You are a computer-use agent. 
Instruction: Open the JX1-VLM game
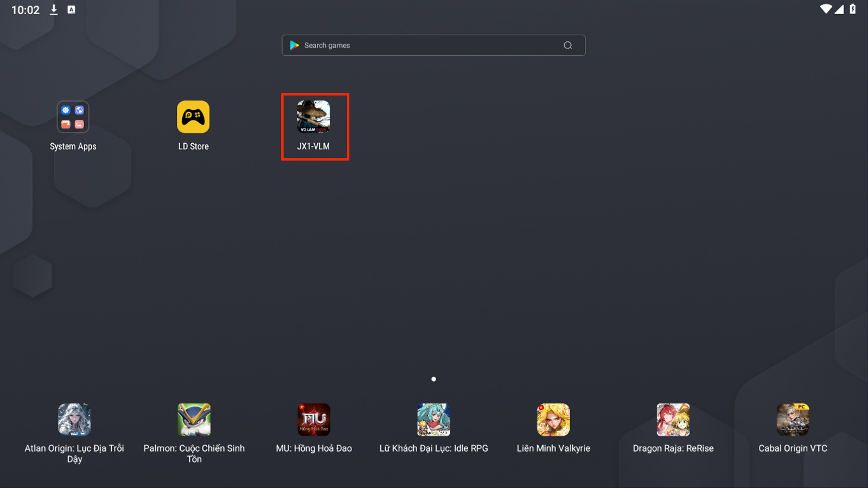coord(314,117)
